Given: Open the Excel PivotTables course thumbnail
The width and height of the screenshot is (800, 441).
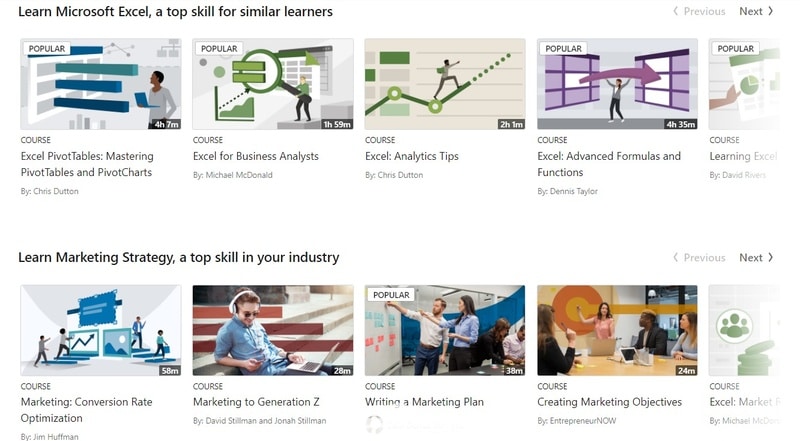Looking at the screenshot, I should pyautogui.click(x=101, y=84).
